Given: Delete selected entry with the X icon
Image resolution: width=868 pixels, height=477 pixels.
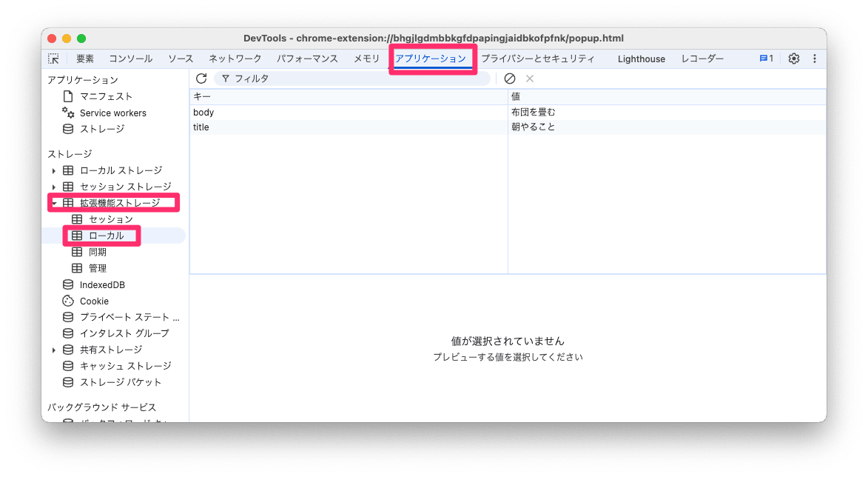Looking at the screenshot, I should (x=530, y=79).
